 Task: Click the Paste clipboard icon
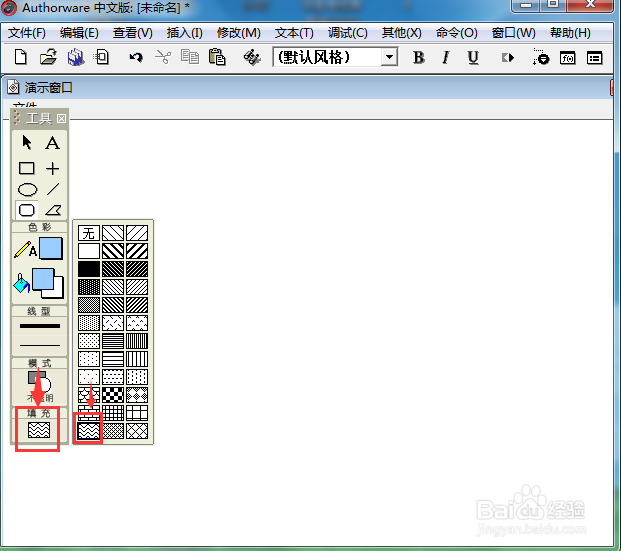(217, 57)
